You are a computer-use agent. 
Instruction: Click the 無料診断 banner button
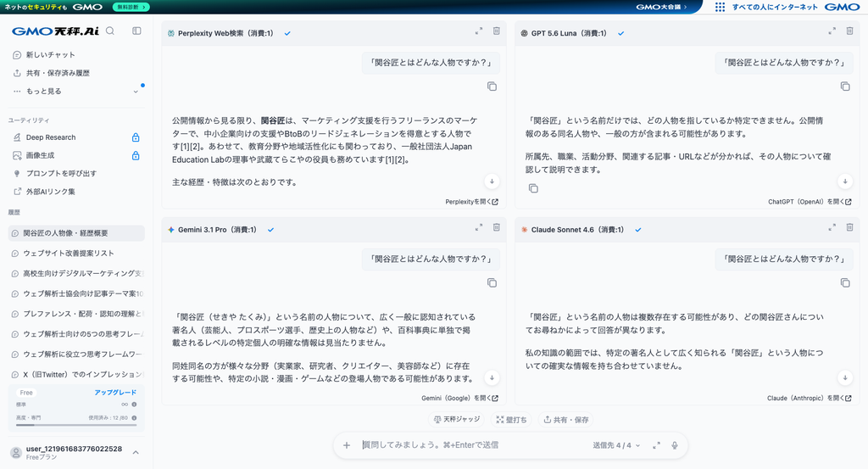131,7
